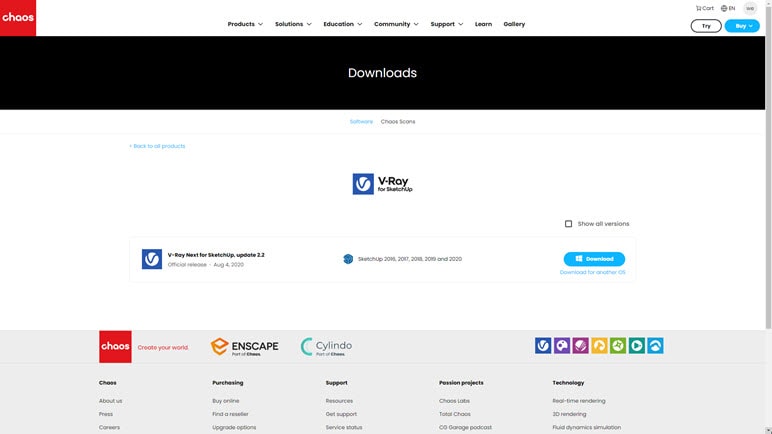This screenshot has height=434, width=772.
Task: Open CG Garage podcast footer link
Action: pos(465,428)
